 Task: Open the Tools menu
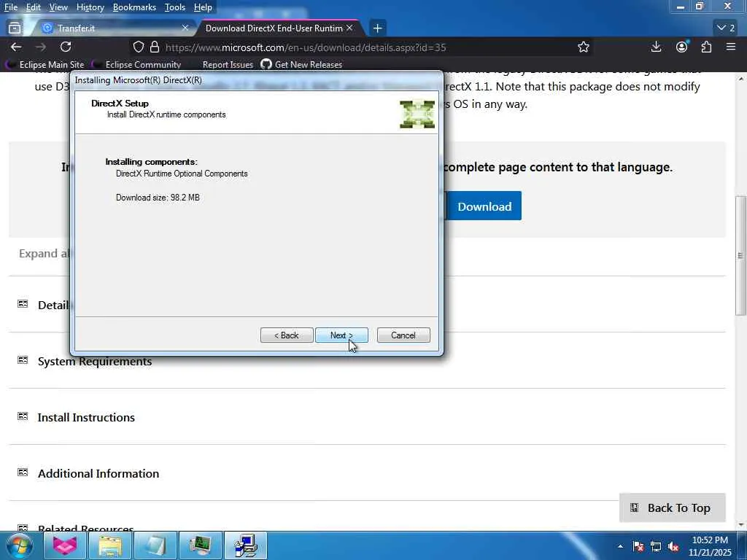click(x=174, y=7)
